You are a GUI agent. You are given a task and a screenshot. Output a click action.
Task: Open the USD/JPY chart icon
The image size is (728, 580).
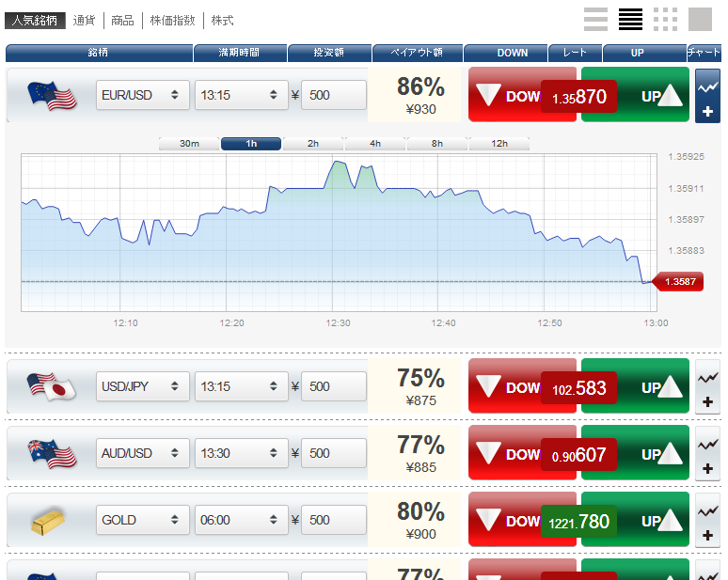click(x=707, y=378)
